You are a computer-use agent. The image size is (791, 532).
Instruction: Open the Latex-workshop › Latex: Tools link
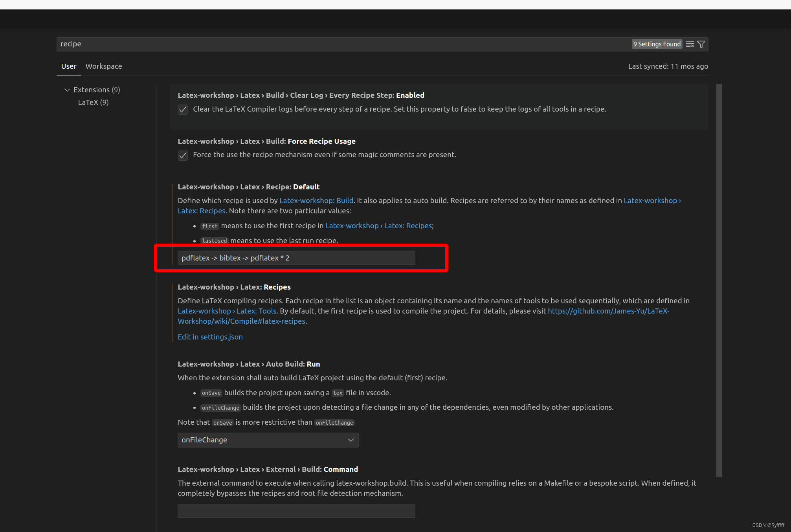point(227,311)
